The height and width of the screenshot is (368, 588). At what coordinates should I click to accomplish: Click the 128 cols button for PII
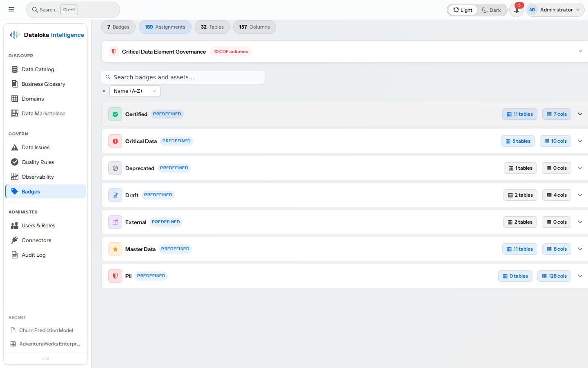(554, 276)
